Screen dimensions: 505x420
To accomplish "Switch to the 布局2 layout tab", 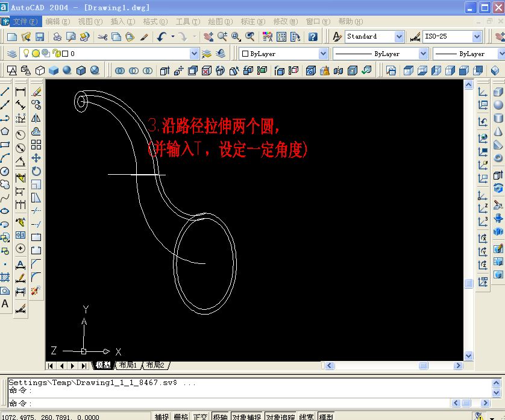I will click(155, 365).
